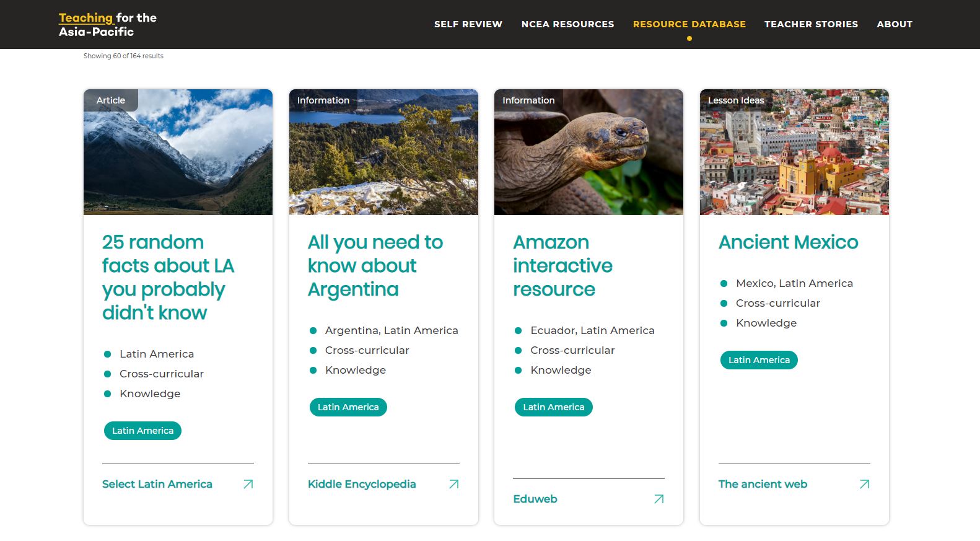
Task: Select Resource Database in the navigation
Action: click(689, 24)
